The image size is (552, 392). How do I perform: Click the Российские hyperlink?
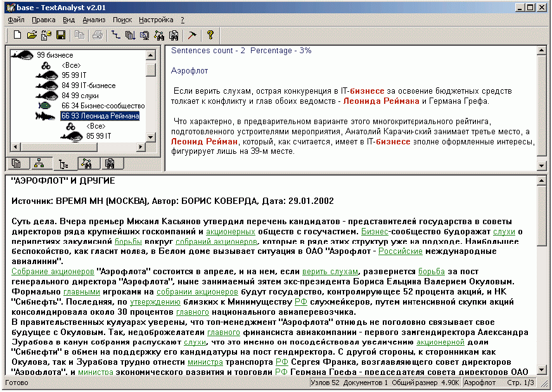click(x=401, y=251)
